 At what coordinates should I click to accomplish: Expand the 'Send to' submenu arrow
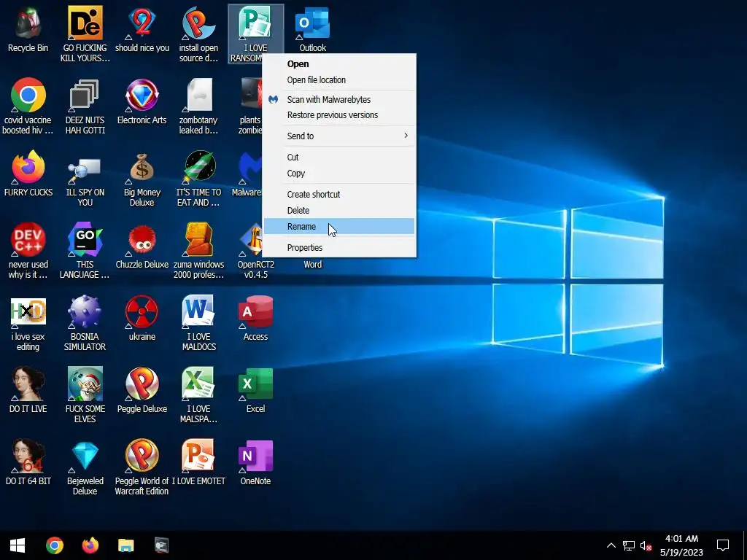point(406,136)
